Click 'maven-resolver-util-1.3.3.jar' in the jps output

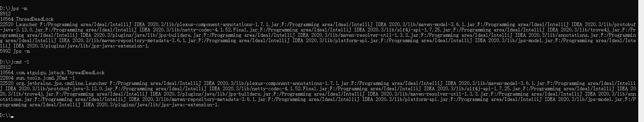pyautogui.click(x=380, y=35)
